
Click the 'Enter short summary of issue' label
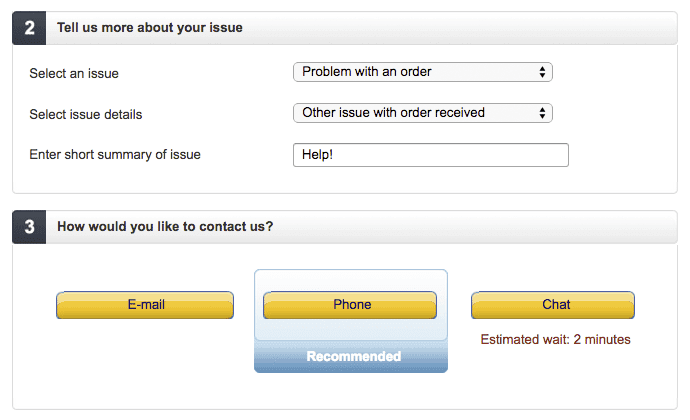point(115,155)
